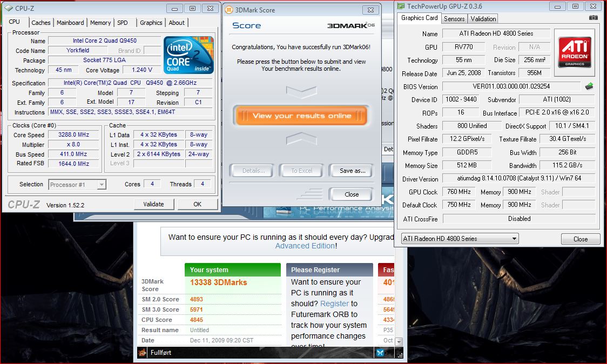Follow the Advanced Edition link
607x364 pixels.
click(305, 246)
